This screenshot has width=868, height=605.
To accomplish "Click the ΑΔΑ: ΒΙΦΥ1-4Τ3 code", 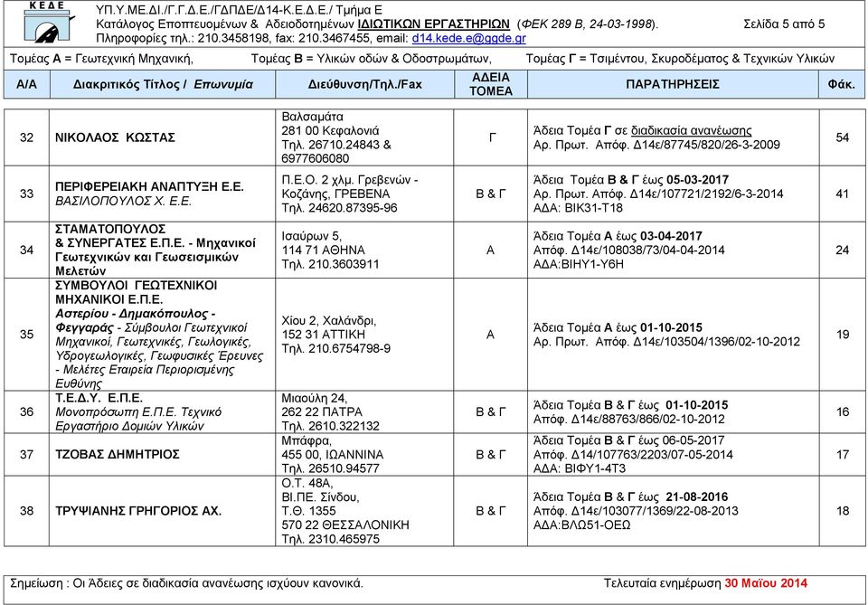I will tap(580, 468).
